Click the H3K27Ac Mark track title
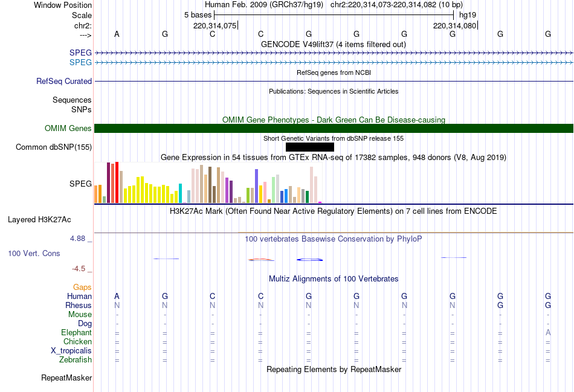Screen dimensions: 574x392 [334, 211]
